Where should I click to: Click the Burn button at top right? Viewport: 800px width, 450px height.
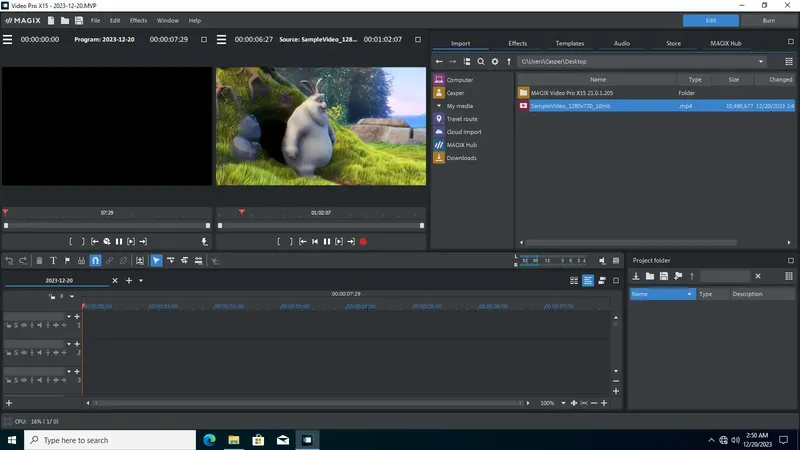(768, 20)
